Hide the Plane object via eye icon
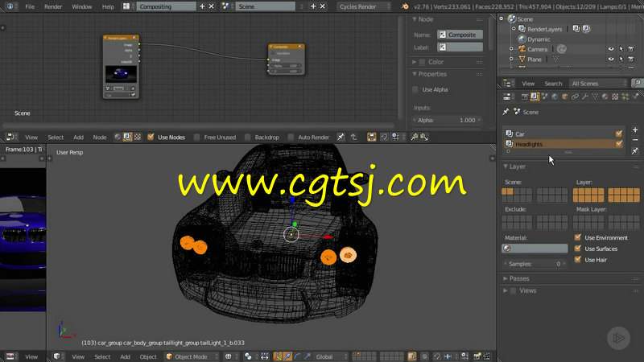Screen dimensions: 644x362 click(x=611, y=59)
